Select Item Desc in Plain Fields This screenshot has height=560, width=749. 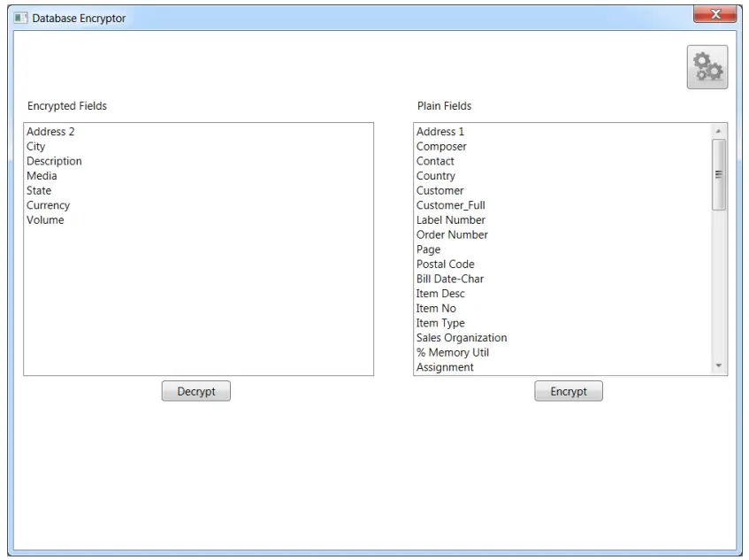pyautogui.click(x=440, y=294)
